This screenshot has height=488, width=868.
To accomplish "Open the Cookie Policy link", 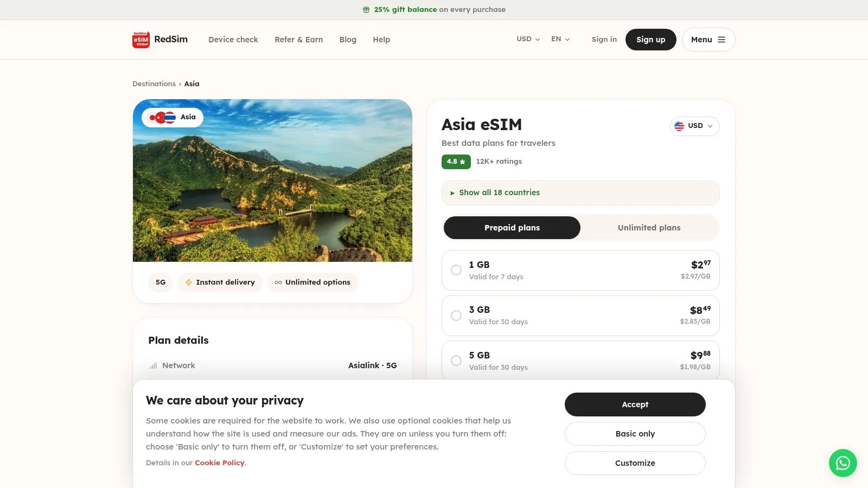I will coord(219,463).
